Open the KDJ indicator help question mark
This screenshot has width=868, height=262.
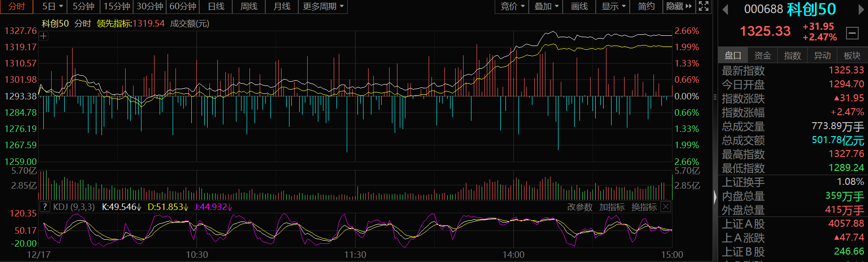[45, 207]
